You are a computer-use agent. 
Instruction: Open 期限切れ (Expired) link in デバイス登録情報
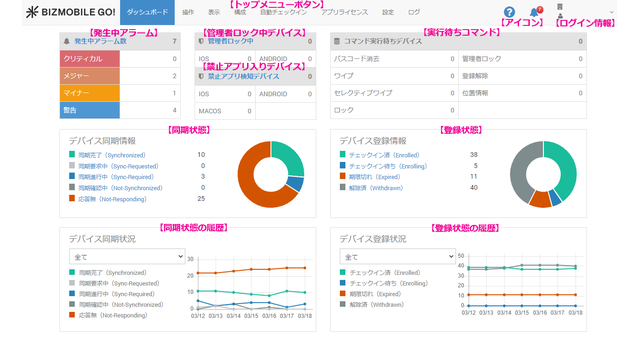click(375, 177)
